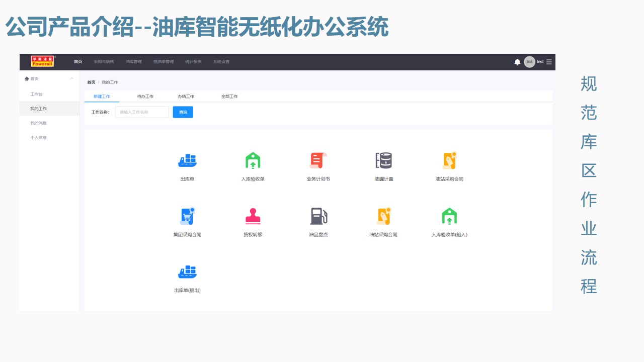Viewport: 644px width, 362px height.
Task: Click the home icon in sidebar
Action: coord(27,78)
